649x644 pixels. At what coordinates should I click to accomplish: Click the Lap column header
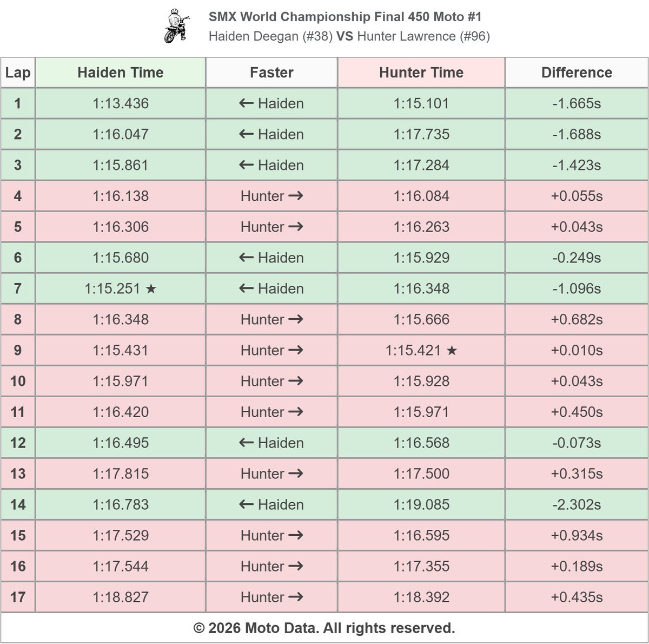(x=18, y=73)
